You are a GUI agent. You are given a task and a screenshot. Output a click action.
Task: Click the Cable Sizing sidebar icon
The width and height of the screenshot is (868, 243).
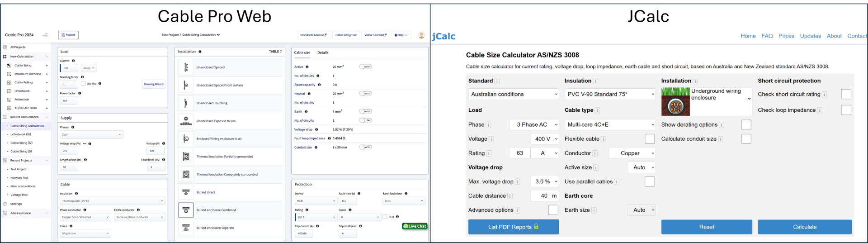click(x=9, y=66)
